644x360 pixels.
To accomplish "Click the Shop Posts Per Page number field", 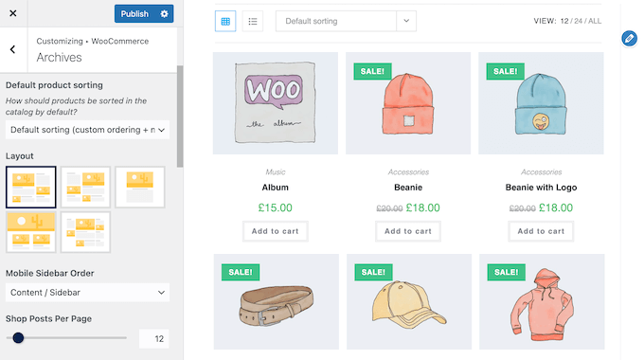I will pos(153,338).
